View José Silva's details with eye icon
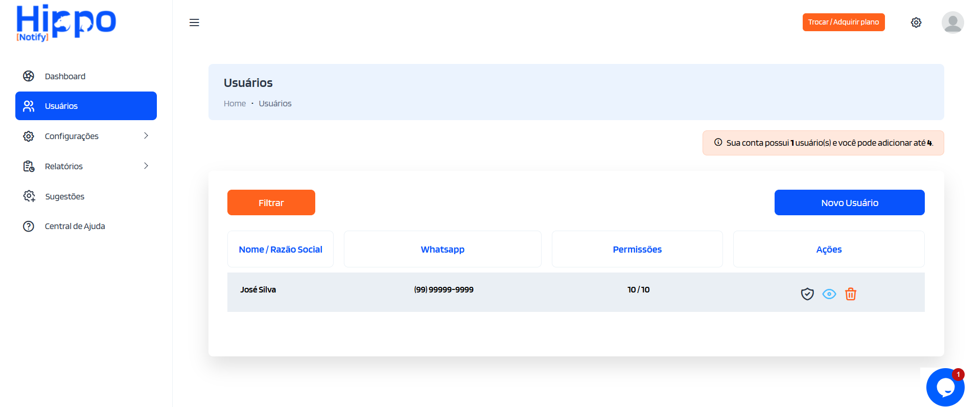 tap(829, 294)
